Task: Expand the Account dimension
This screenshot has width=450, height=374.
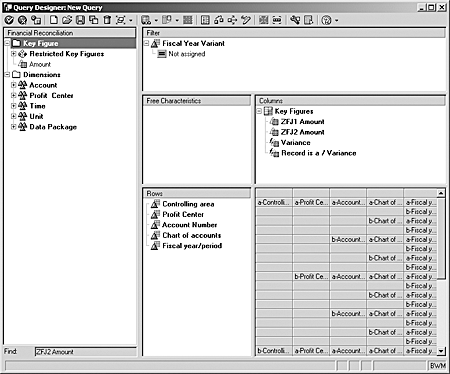Action: (x=14, y=85)
